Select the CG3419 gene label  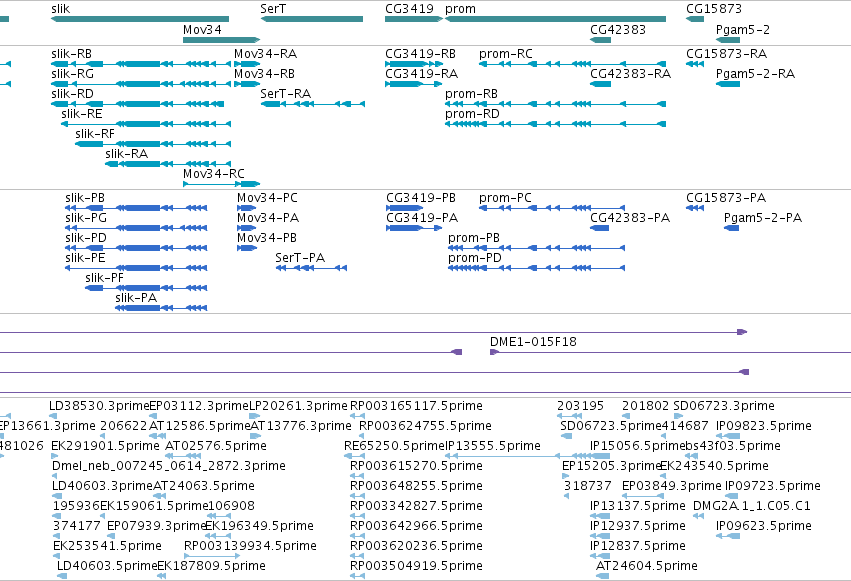coord(409,9)
